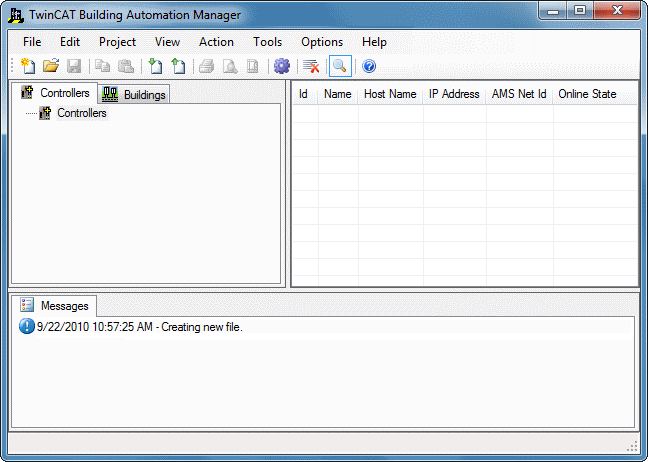Select the Controllers tree item
The image size is (648, 462).
[82, 113]
